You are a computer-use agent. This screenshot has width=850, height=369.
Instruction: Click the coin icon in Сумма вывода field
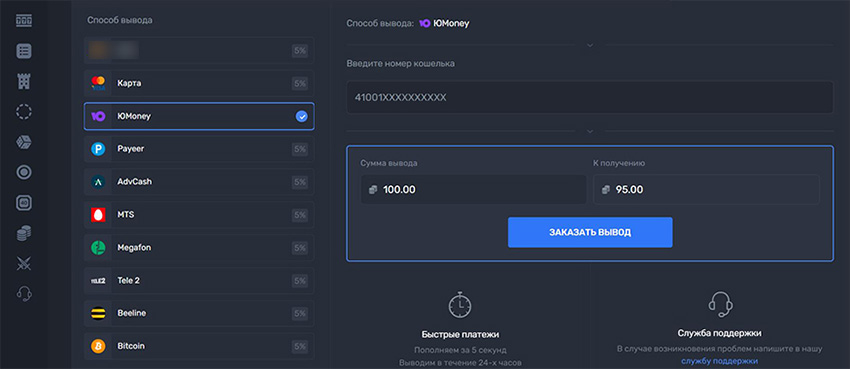coord(373,190)
